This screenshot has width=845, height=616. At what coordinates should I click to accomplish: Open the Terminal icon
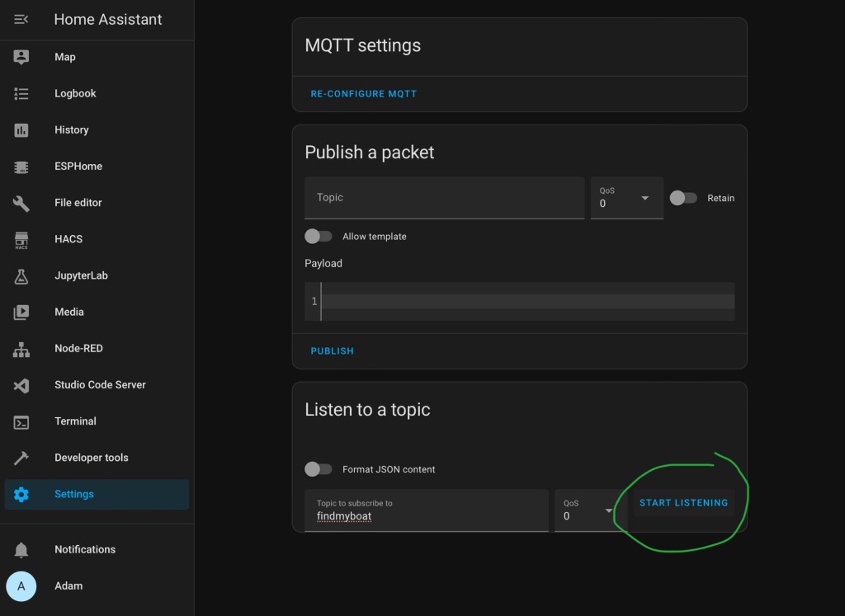[22, 421]
